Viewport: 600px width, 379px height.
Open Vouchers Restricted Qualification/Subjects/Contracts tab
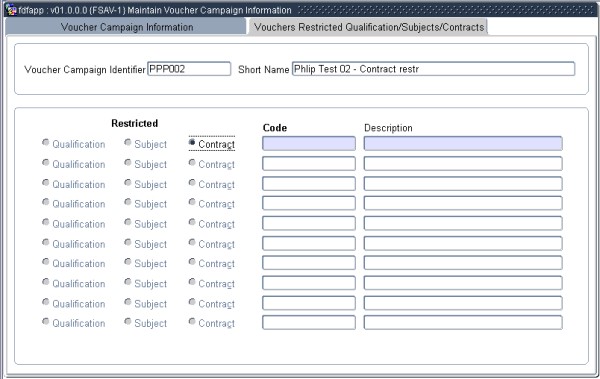pyautogui.click(x=368, y=27)
